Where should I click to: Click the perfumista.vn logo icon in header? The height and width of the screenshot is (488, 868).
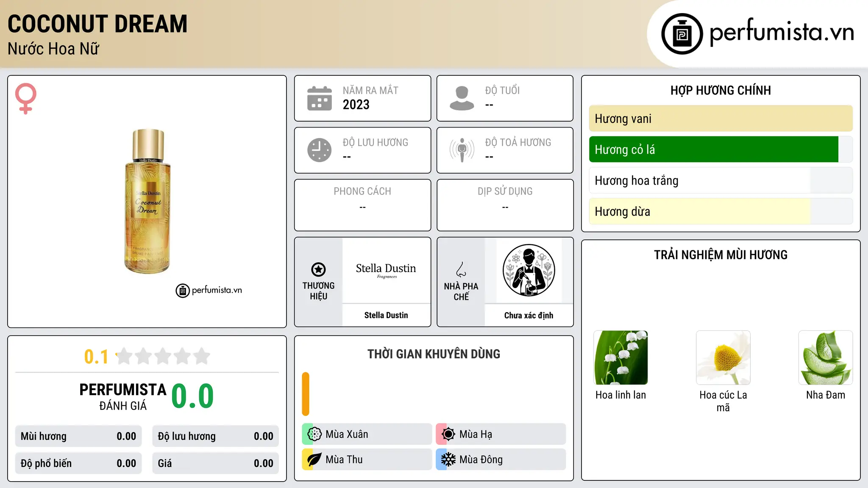pyautogui.click(x=682, y=34)
